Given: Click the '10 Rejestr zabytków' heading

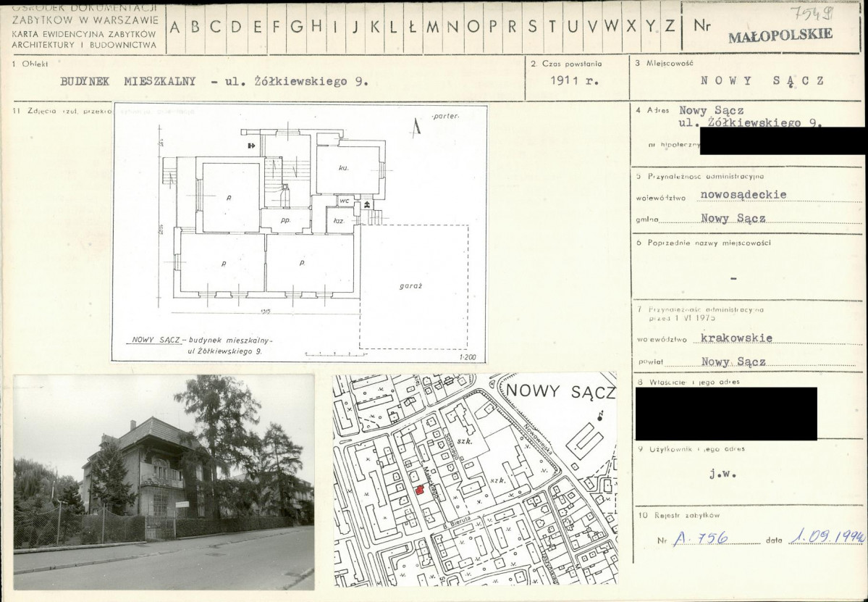Looking at the screenshot, I should click(x=678, y=515).
